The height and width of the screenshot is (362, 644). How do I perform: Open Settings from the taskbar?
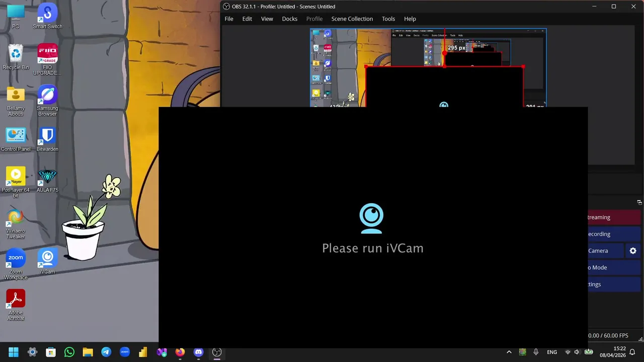(32, 352)
